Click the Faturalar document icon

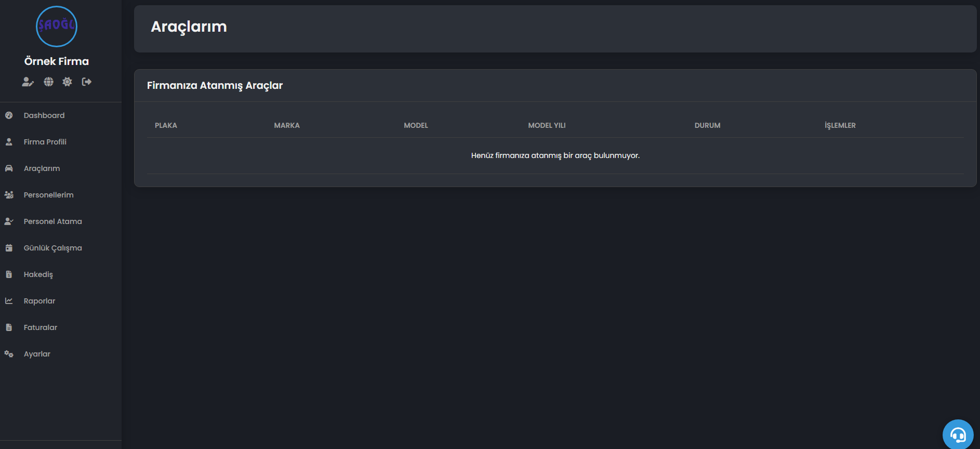(x=9, y=327)
